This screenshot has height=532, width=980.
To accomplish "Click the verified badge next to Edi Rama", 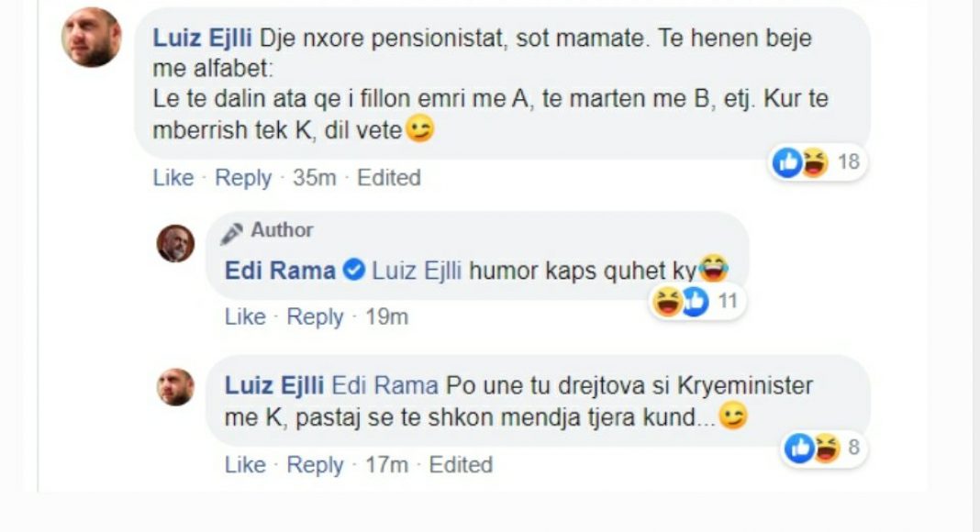I will 353,270.
